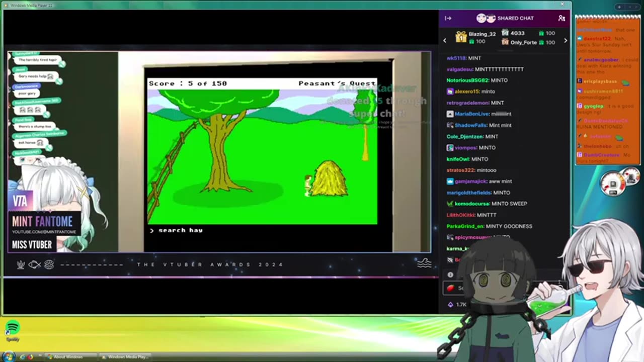Screen dimensions: 644x362
Task: Open stratos322 chat username
Action: pos(460,170)
